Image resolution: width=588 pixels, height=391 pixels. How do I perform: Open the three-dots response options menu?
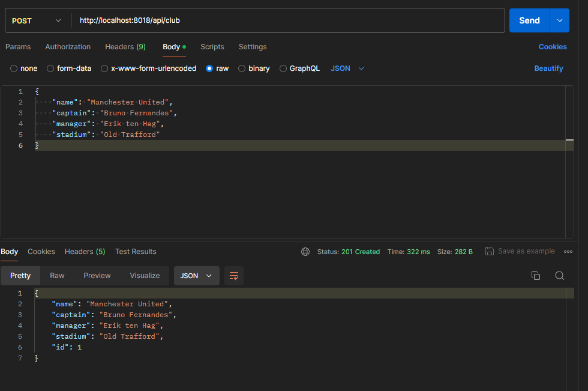568,252
